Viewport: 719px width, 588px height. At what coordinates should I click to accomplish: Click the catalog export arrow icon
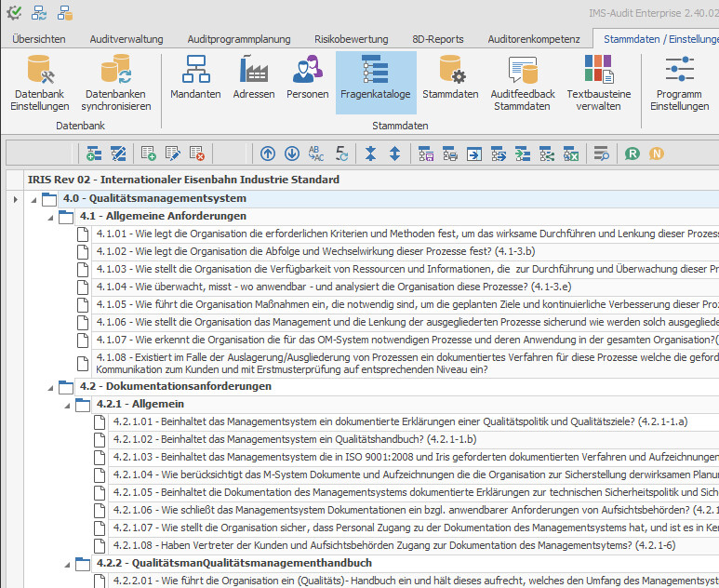coord(499,154)
